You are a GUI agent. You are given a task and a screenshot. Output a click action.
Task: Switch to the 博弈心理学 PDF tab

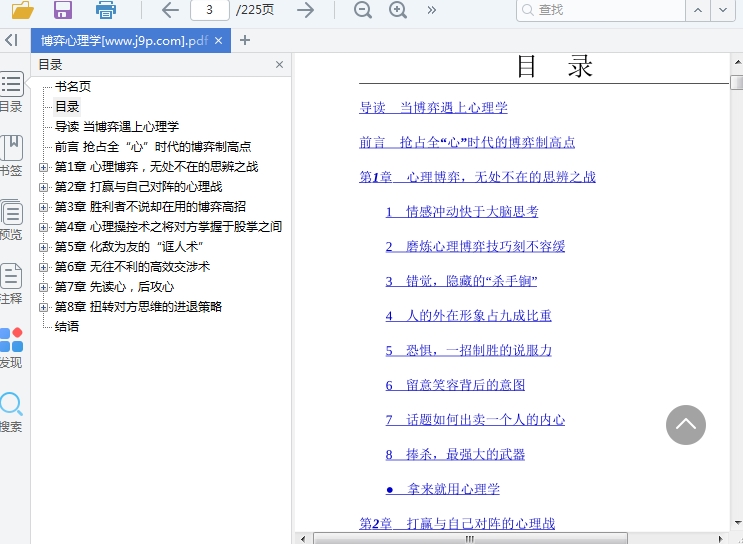pyautogui.click(x=124, y=41)
